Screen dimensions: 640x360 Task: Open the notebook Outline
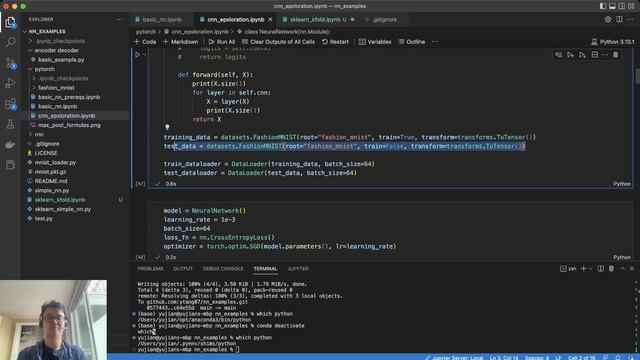click(x=412, y=42)
